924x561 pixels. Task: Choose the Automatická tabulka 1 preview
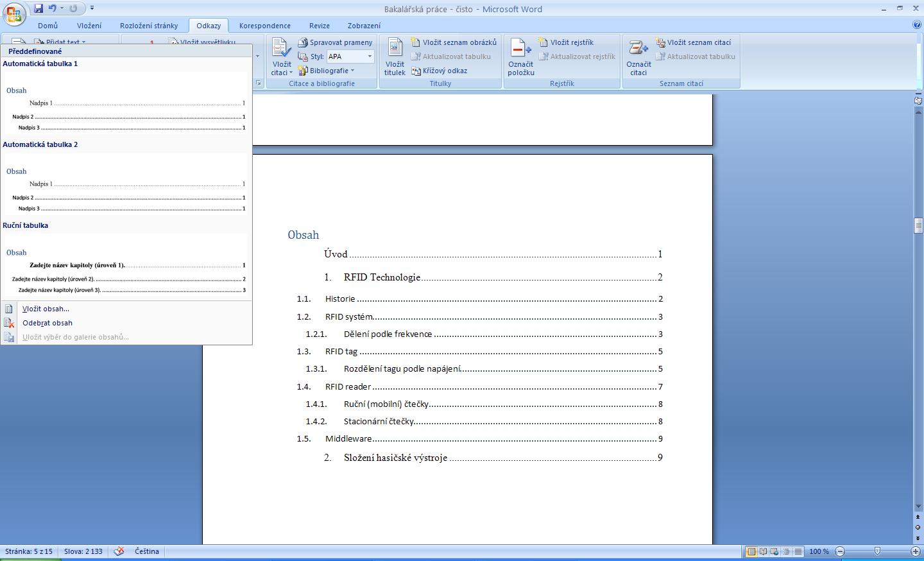click(126, 103)
